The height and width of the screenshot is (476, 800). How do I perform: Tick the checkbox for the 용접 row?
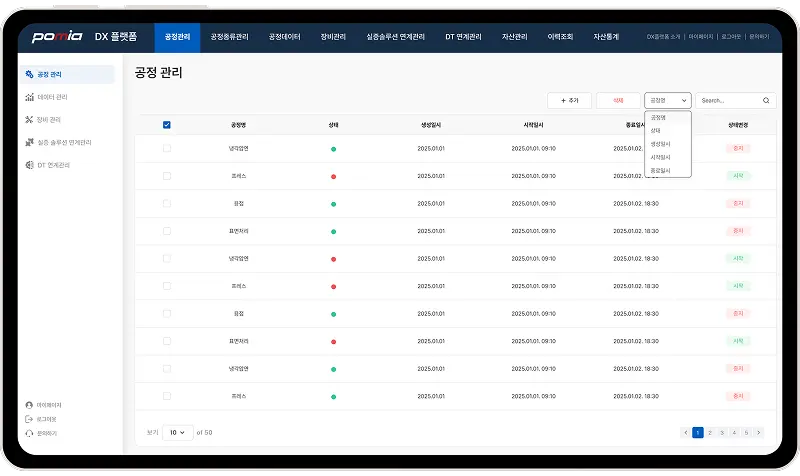coord(166,203)
